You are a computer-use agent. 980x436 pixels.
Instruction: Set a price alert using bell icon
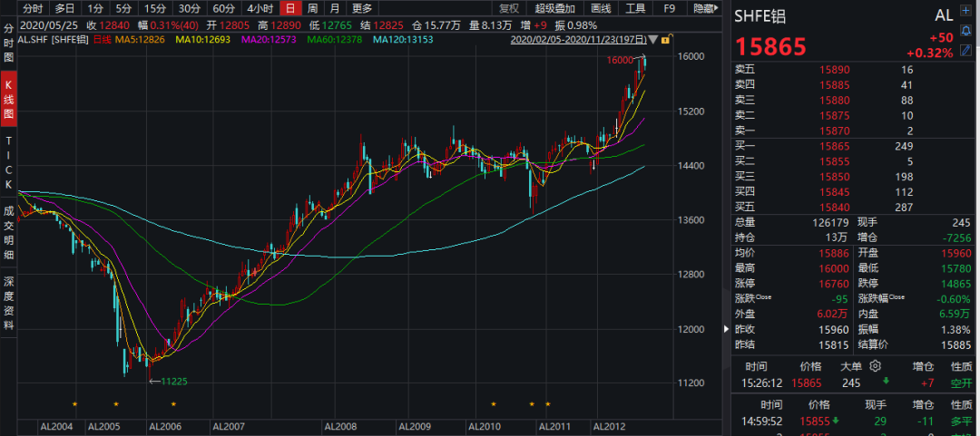tap(966, 31)
